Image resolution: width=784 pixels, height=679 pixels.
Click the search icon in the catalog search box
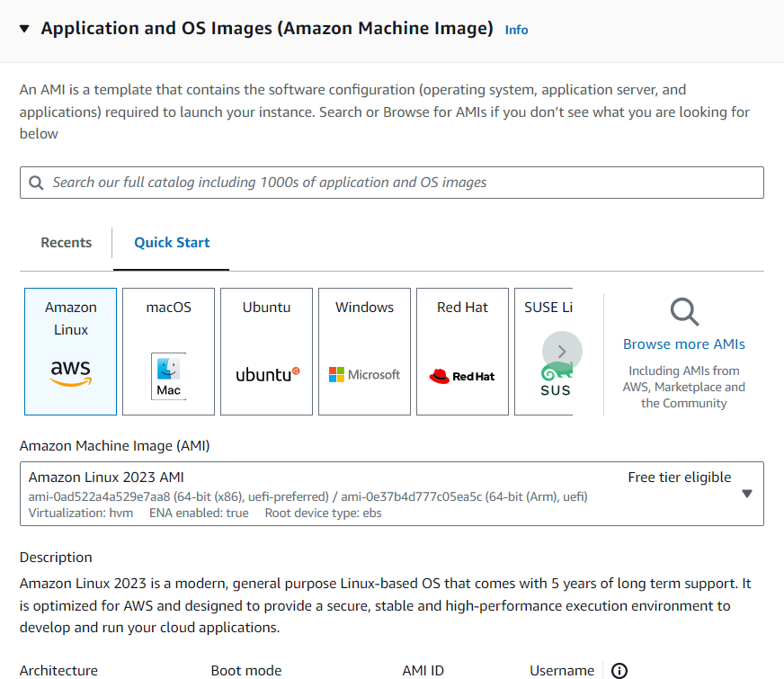coord(36,183)
